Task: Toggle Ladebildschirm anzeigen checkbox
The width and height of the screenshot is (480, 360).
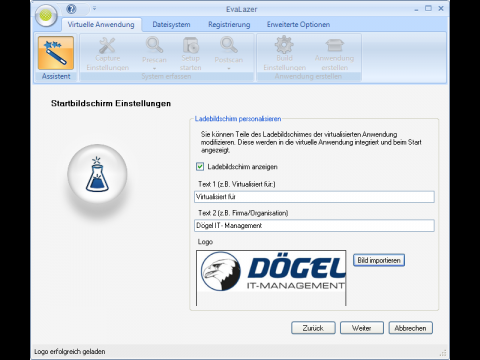Action: pyautogui.click(x=200, y=167)
